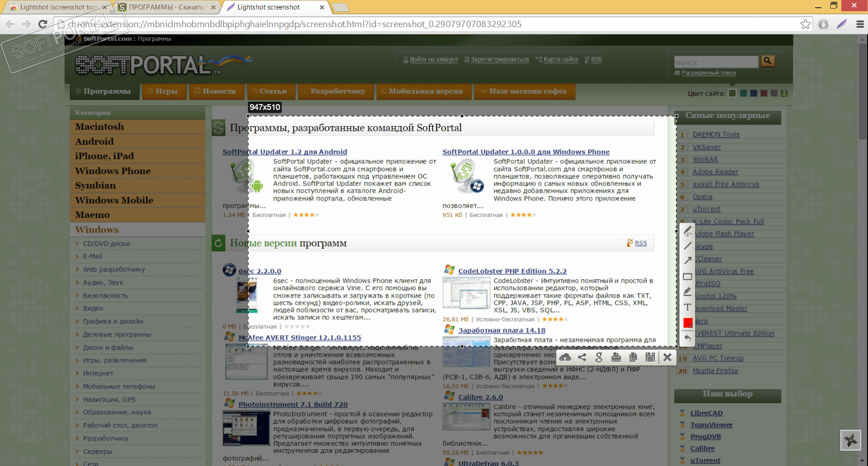Open the Macintosh category

[138, 127]
